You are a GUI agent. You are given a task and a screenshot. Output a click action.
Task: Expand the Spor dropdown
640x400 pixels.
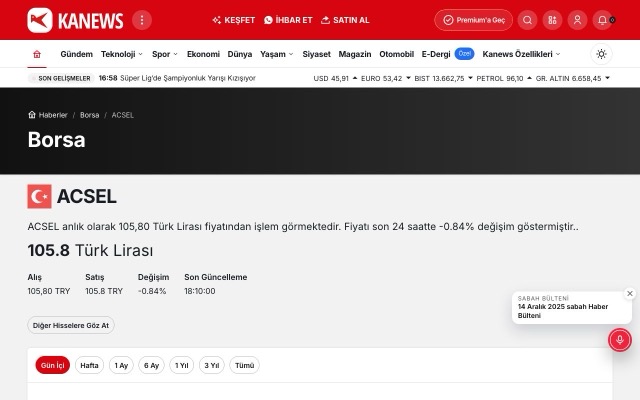[165, 54]
